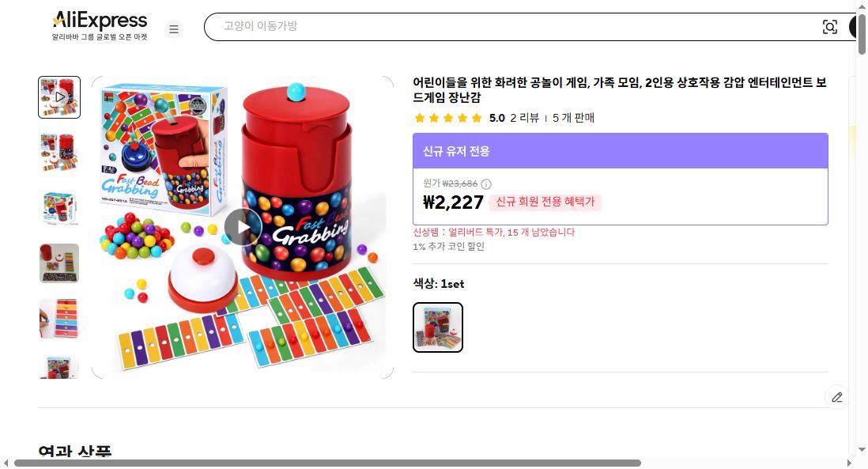Select the second product thumbnail
The image size is (868, 469).
(59, 153)
